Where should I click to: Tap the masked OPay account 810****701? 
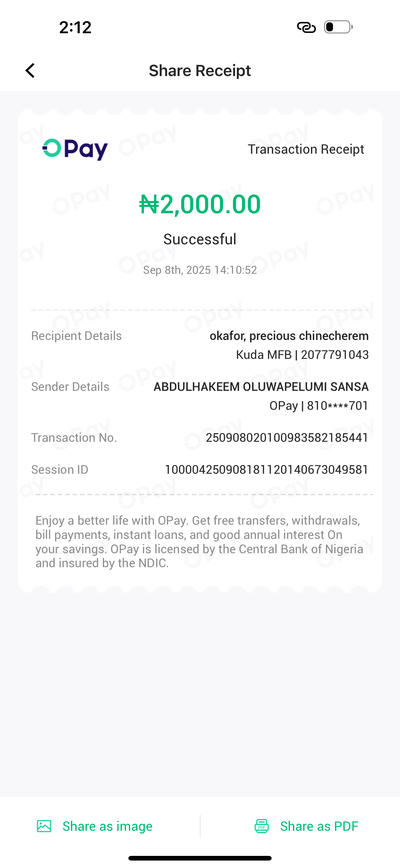click(x=318, y=406)
